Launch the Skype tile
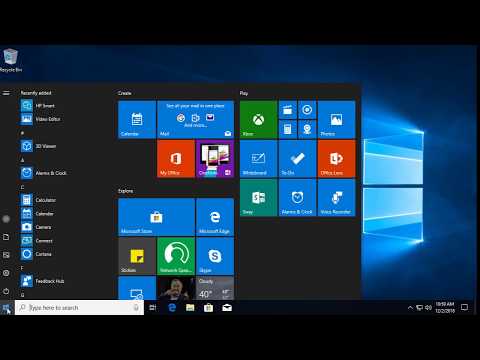480x360 pixels. [x=215, y=256]
